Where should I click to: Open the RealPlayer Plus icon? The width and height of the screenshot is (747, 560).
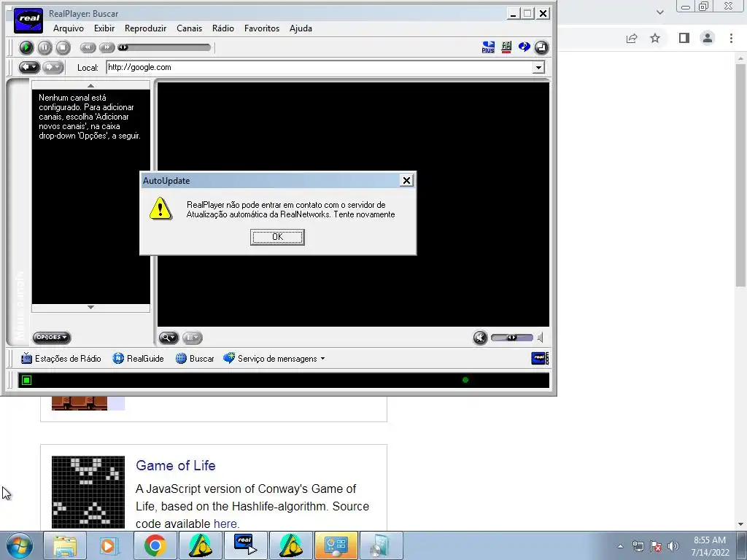point(488,47)
